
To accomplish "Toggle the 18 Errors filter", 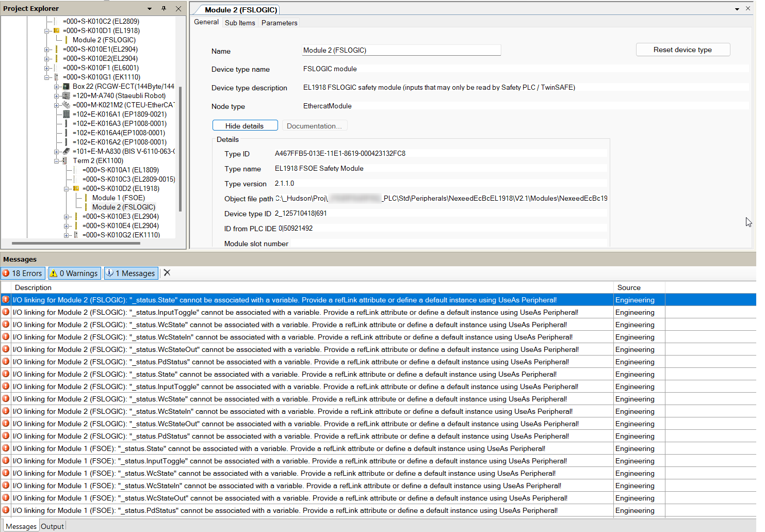I will pyautogui.click(x=23, y=273).
